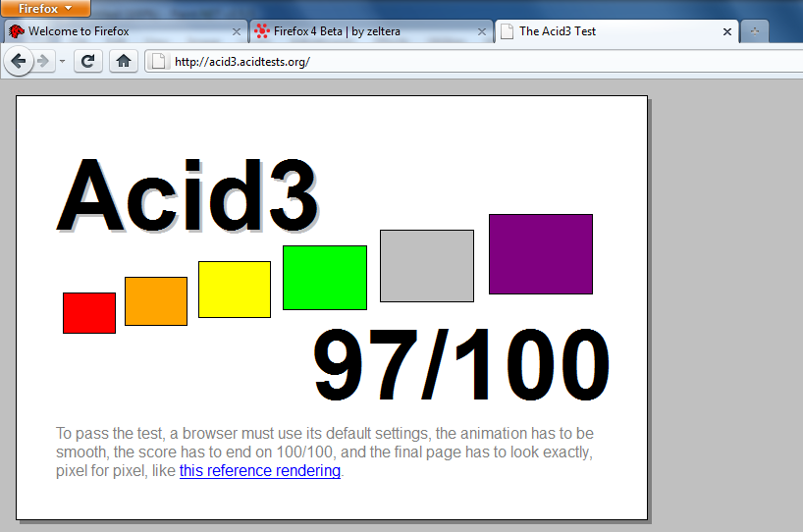The width and height of the screenshot is (803, 532).
Task: Click the purple square box
Action: tap(541, 254)
